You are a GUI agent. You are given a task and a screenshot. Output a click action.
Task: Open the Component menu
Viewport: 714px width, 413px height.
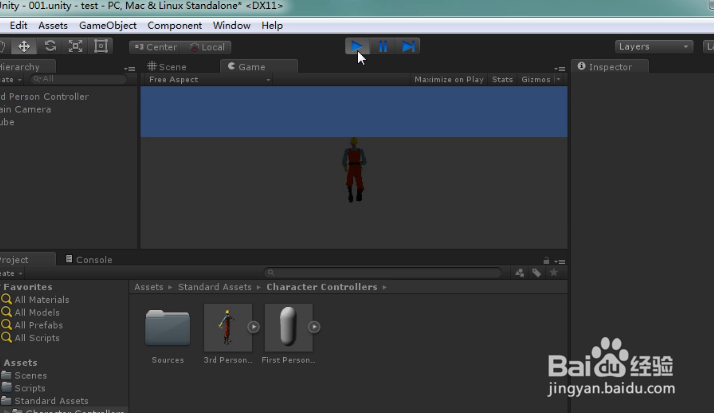174,25
